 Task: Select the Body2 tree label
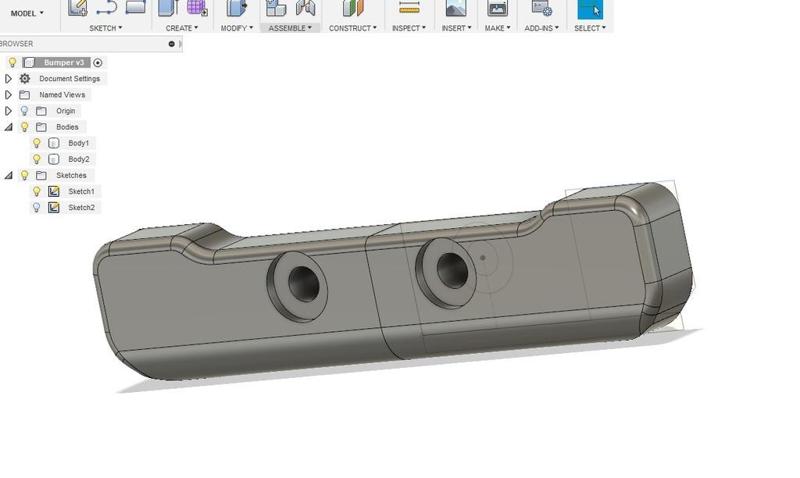click(x=79, y=159)
